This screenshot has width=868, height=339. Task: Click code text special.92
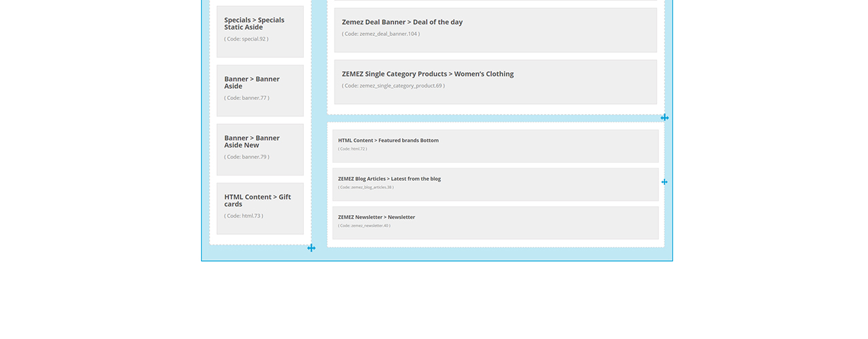point(246,39)
